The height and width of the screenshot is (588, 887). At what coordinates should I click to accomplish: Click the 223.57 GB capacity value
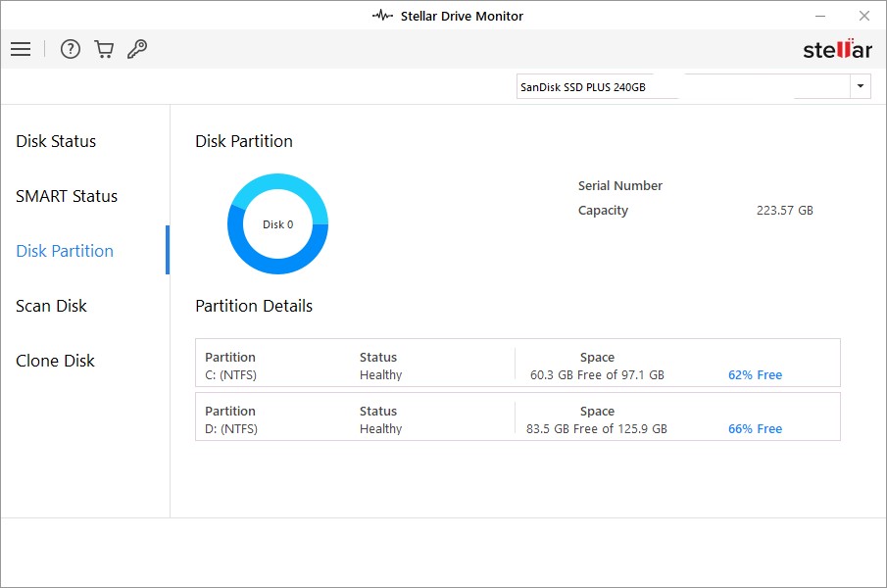(x=785, y=211)
